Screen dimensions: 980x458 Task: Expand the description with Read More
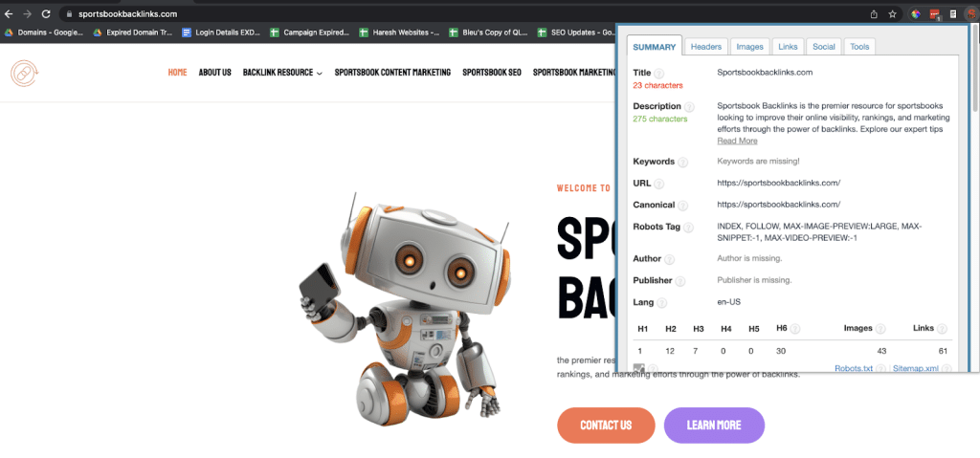coord(737,141)
